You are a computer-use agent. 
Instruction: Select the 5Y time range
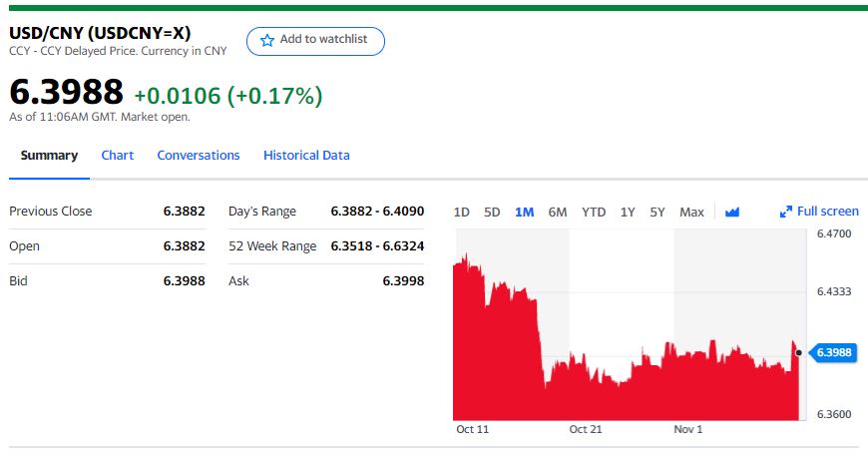click(657, 212)
